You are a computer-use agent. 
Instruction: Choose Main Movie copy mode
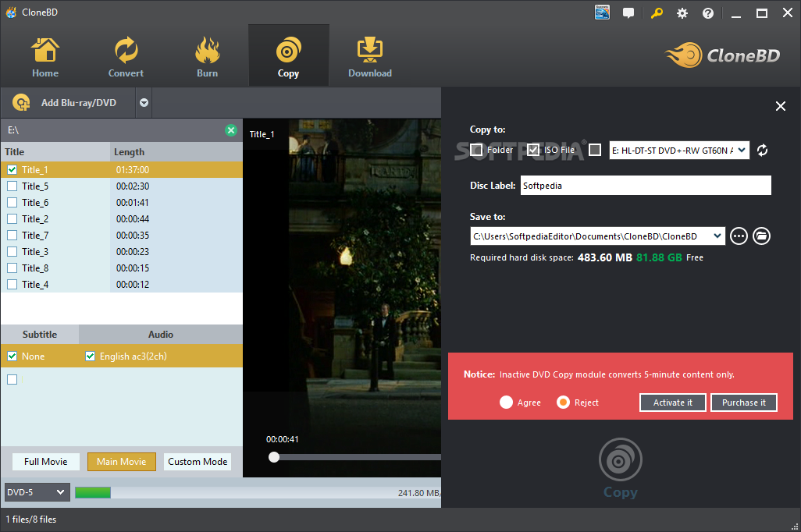(x=122, y=462)
